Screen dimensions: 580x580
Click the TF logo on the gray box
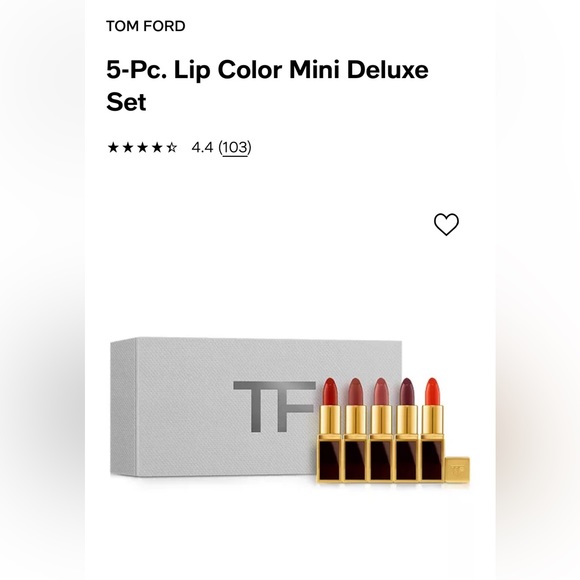point(274,407)
